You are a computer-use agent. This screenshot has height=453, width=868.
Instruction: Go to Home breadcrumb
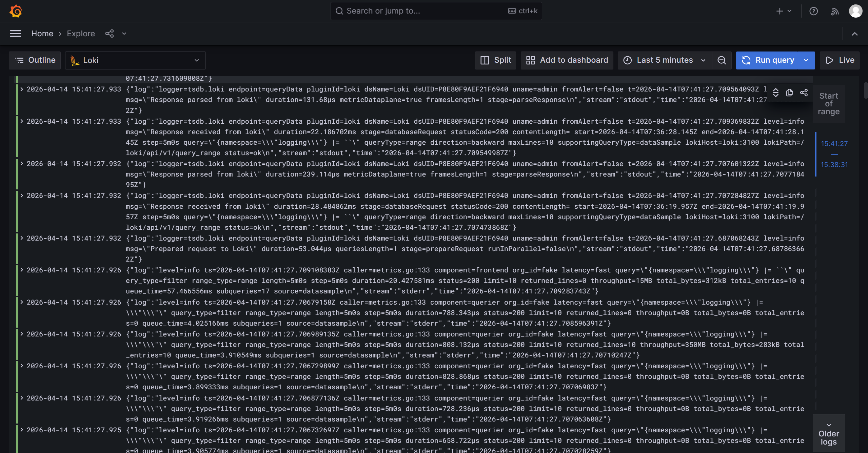pos(42,34)
